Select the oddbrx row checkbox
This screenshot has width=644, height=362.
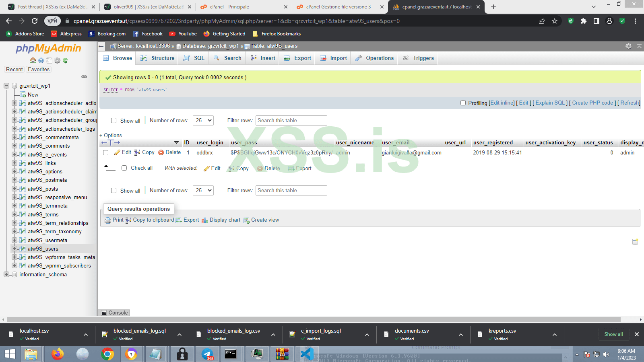[x=105, y=153]
